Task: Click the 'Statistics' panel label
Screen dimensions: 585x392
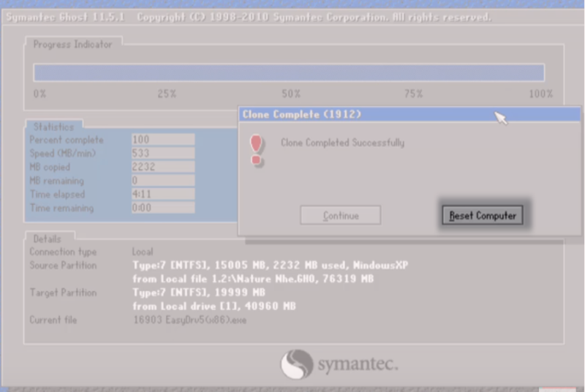Action: (x=53, y=127)
